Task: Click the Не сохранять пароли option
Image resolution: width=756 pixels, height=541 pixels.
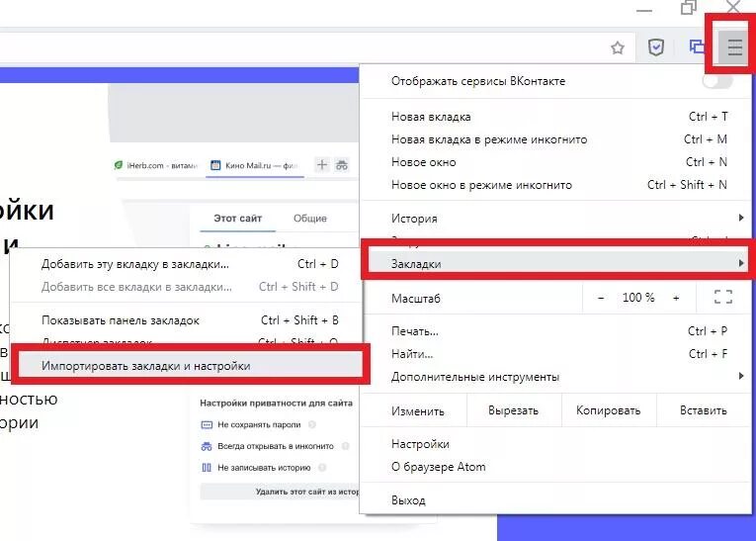Action: [259, 424]
